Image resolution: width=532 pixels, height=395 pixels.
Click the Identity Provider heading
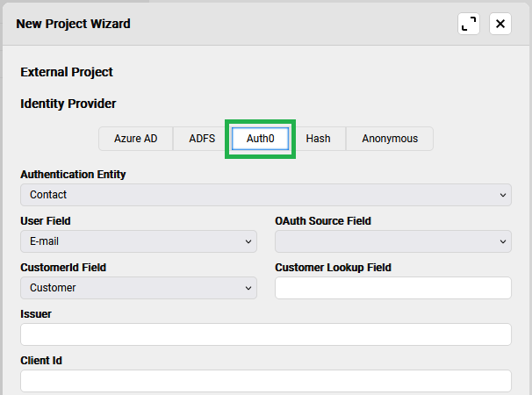click(x=68, y=104)
